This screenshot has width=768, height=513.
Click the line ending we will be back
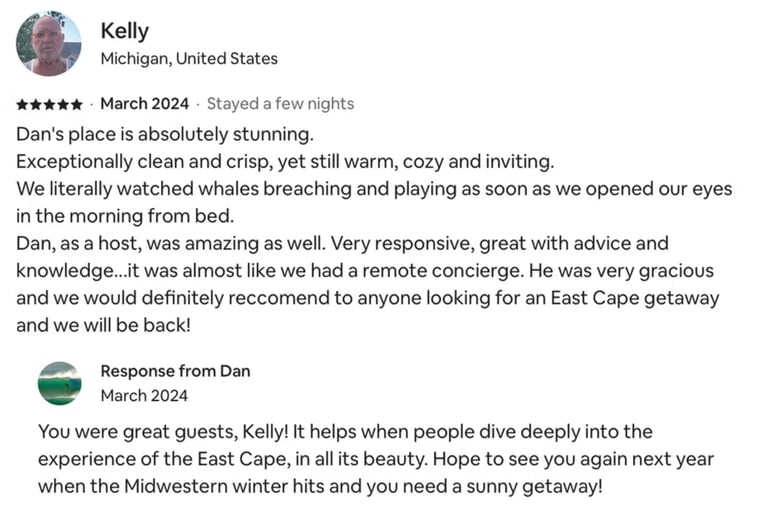coord(103,325)
